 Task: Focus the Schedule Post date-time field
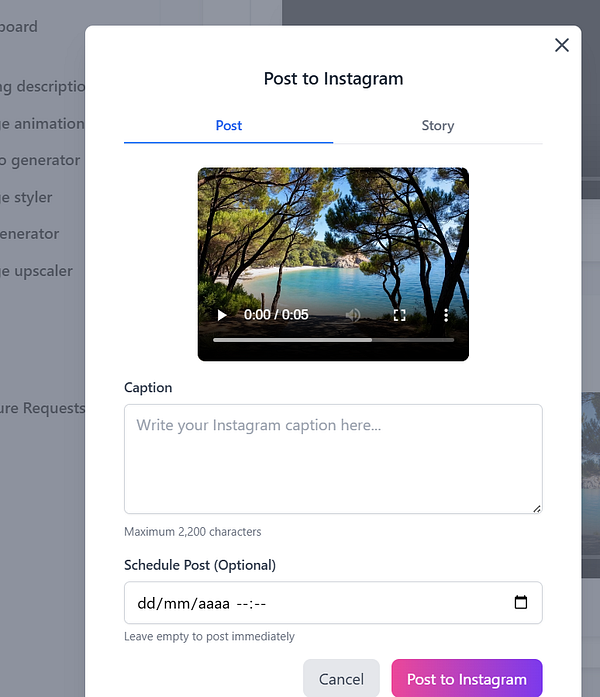(x=333, y=603)
